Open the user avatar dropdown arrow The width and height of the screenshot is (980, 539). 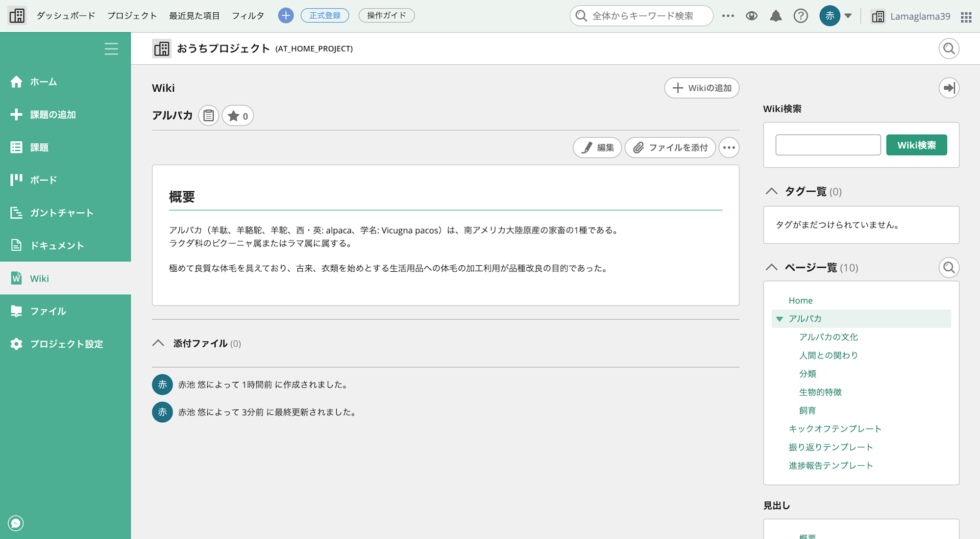[848, 16]
